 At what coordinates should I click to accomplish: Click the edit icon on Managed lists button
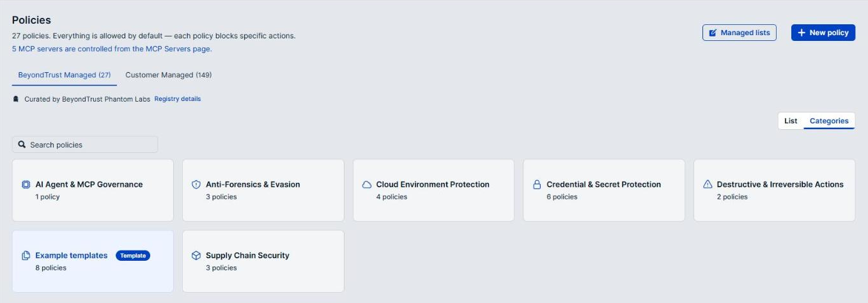point(713,33)
